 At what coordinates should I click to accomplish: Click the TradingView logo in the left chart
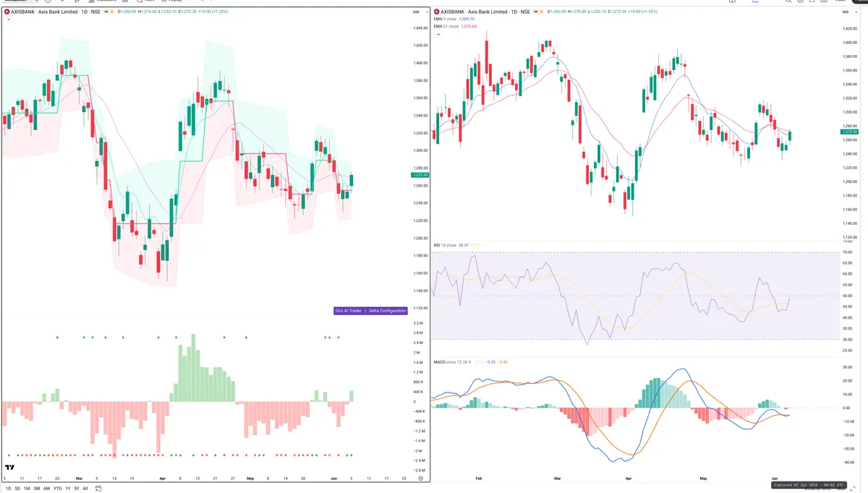[x=9, y=468]
